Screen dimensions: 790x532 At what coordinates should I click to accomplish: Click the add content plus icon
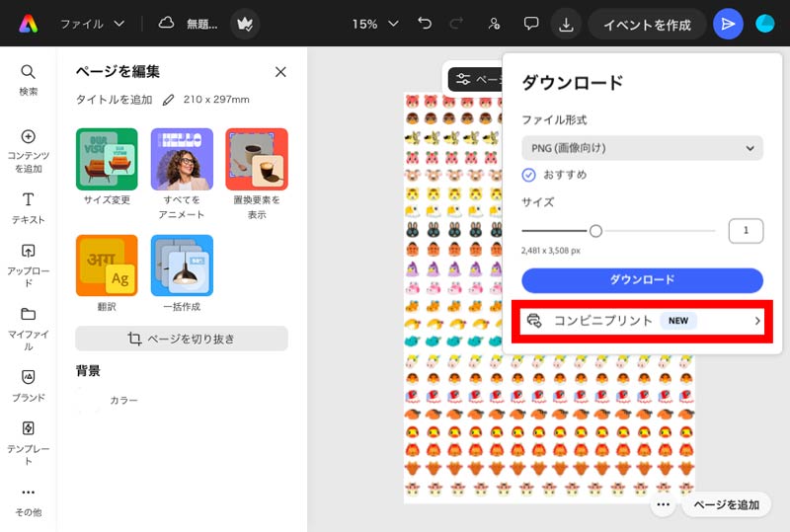(29, 136)
